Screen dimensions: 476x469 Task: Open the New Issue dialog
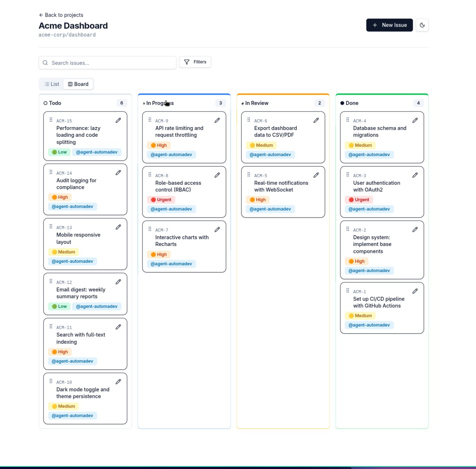tap(389, 25)
